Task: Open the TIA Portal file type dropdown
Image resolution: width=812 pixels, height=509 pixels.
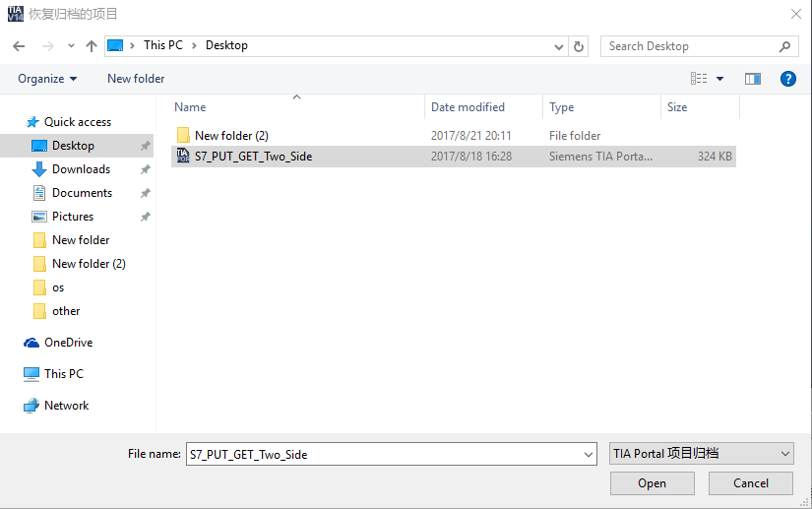Action: [701, 453]
